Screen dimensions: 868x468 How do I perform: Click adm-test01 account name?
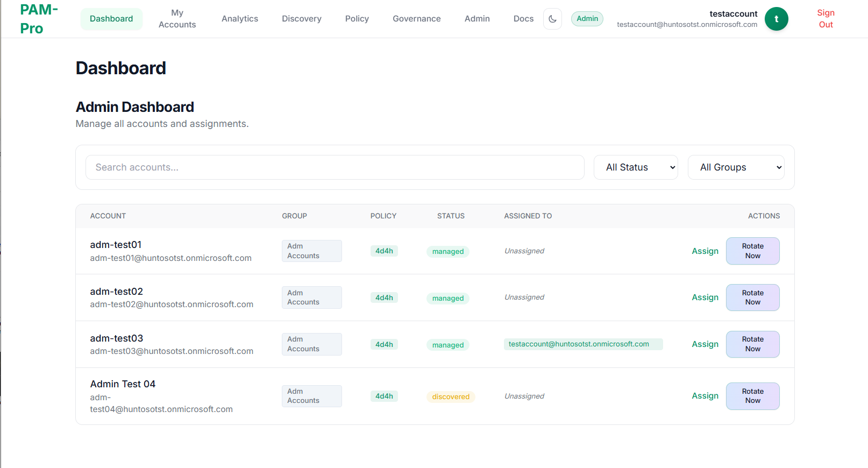coord(116,245)
